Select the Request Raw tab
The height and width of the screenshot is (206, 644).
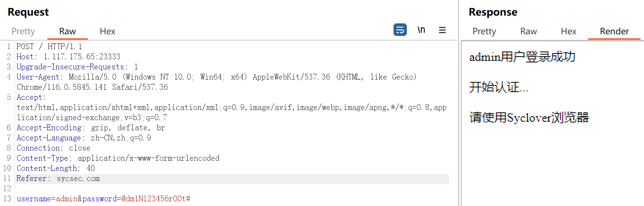pos(67,31)
